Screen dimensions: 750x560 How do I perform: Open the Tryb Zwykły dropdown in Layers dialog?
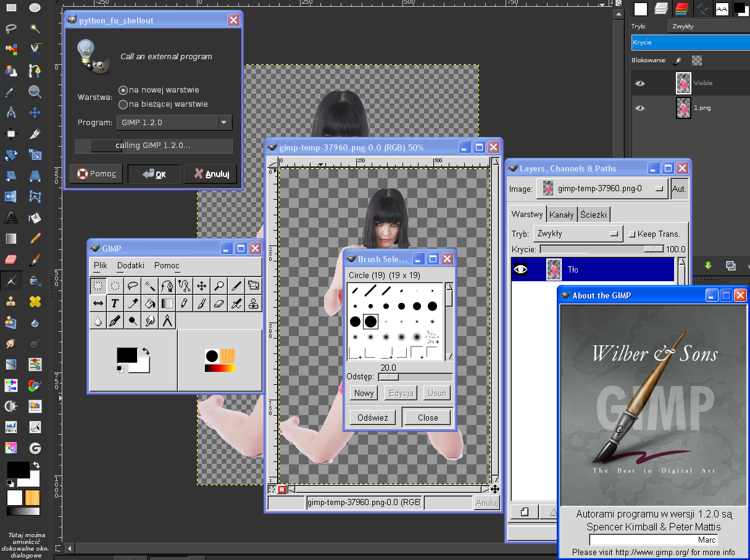578,234
